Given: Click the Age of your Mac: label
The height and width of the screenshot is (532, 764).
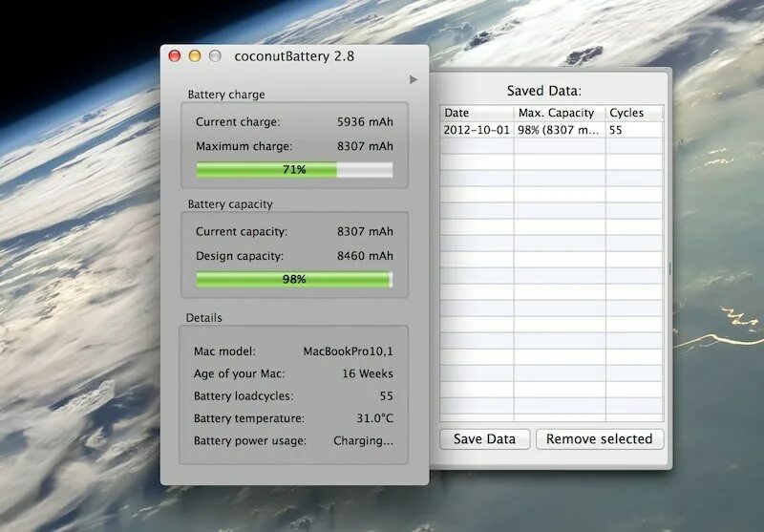Looking at the screenshot, I should click(240, 373).
